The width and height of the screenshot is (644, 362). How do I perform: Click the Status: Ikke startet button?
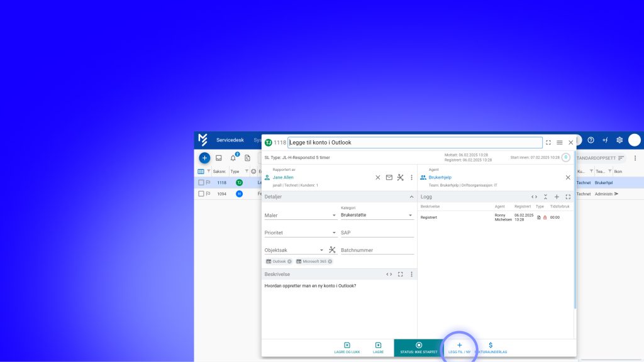(x=419, y=348)
